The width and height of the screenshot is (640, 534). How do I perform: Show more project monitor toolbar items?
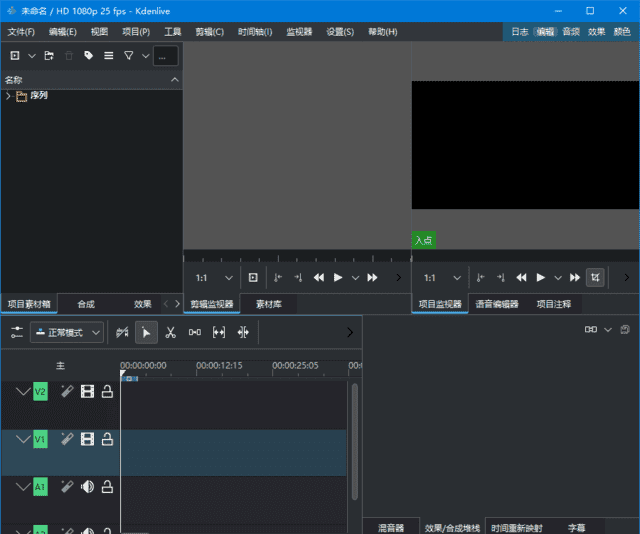click(627, 278)
